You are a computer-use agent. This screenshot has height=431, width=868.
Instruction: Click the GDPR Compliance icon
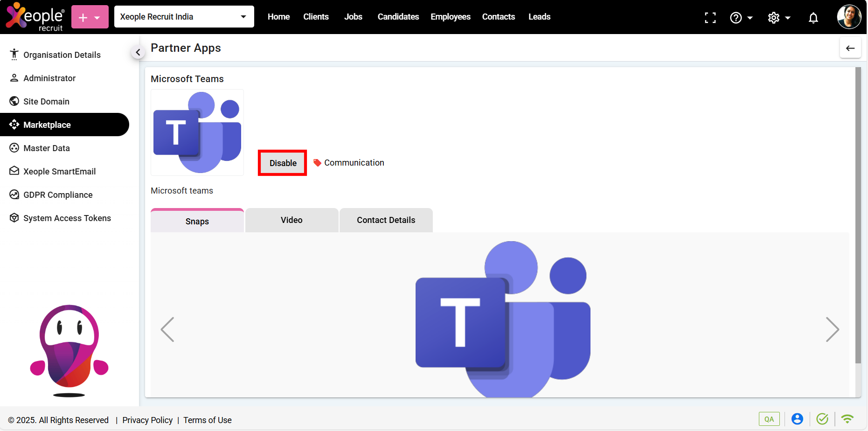[x=14, y=195]
